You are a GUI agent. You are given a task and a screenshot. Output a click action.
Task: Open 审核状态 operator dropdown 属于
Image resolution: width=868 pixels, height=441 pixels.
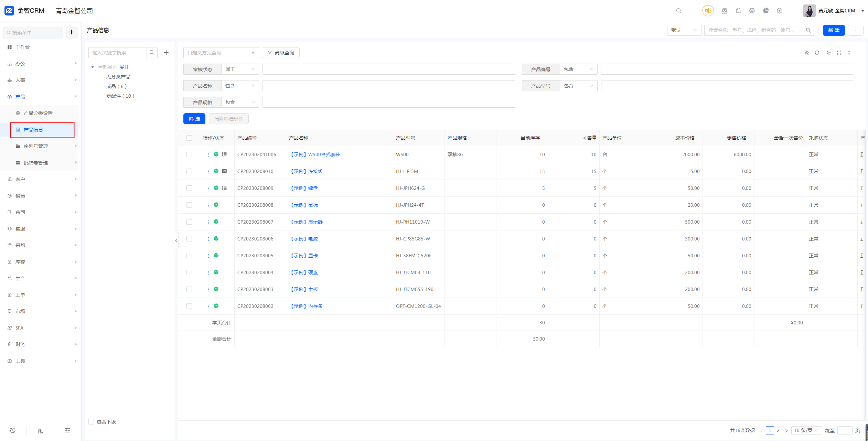[x=240, y=69]
